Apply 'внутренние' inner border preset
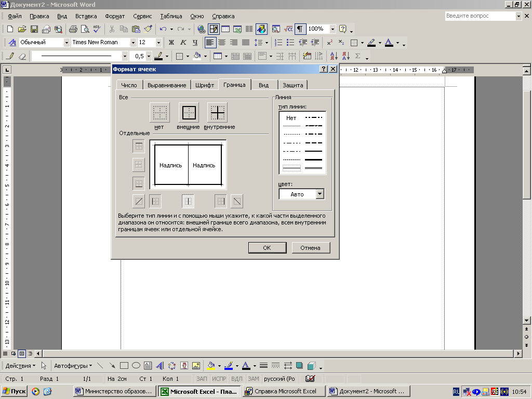Screen dimensions: 532x399 coord(218,112)
